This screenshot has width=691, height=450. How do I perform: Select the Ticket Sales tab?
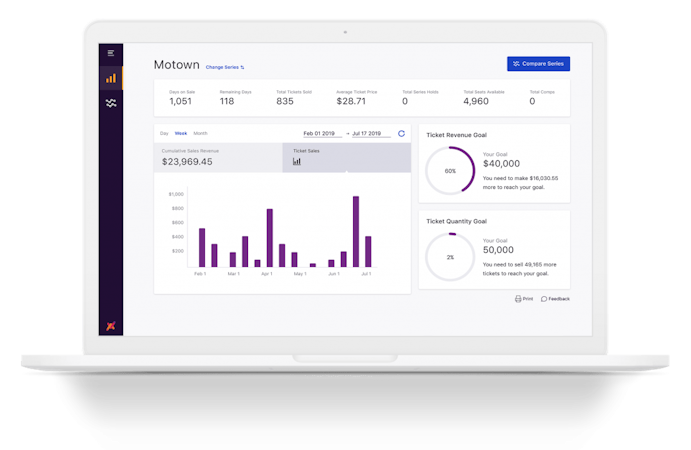[x=346, y=157]
